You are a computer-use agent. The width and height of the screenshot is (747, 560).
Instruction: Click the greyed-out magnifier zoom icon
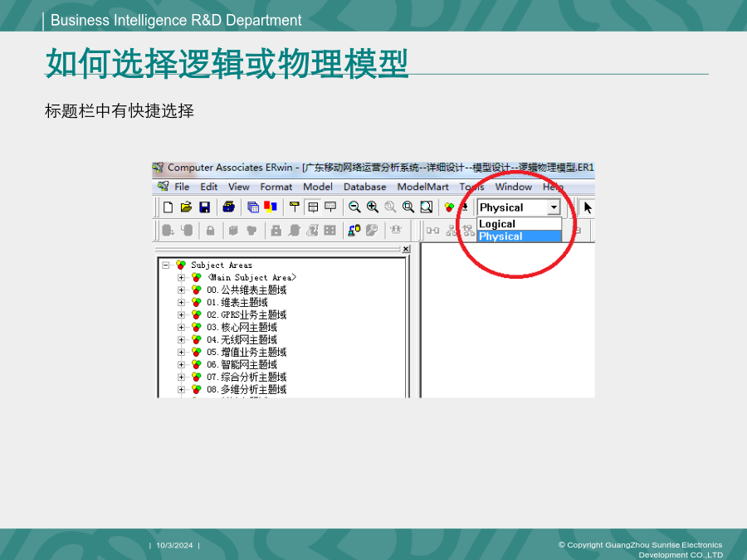click(x=390, y=207)
